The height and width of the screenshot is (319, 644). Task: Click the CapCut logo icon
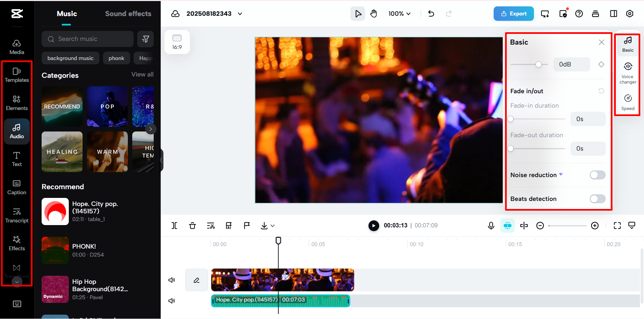(17, 13)
